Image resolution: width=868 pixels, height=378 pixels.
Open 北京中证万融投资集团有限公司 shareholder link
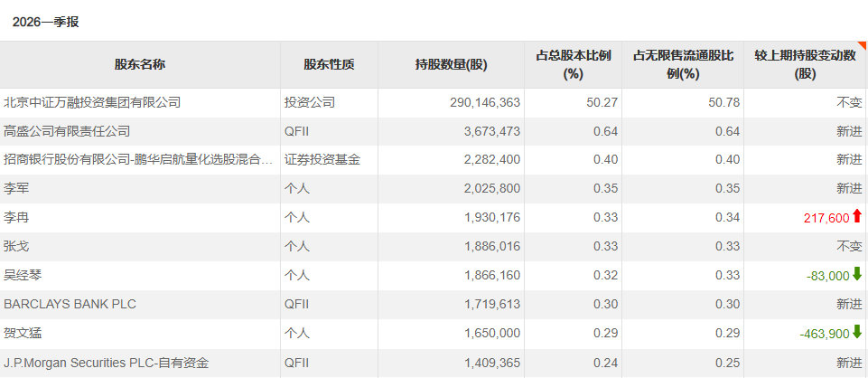click(x=92, y=102)
